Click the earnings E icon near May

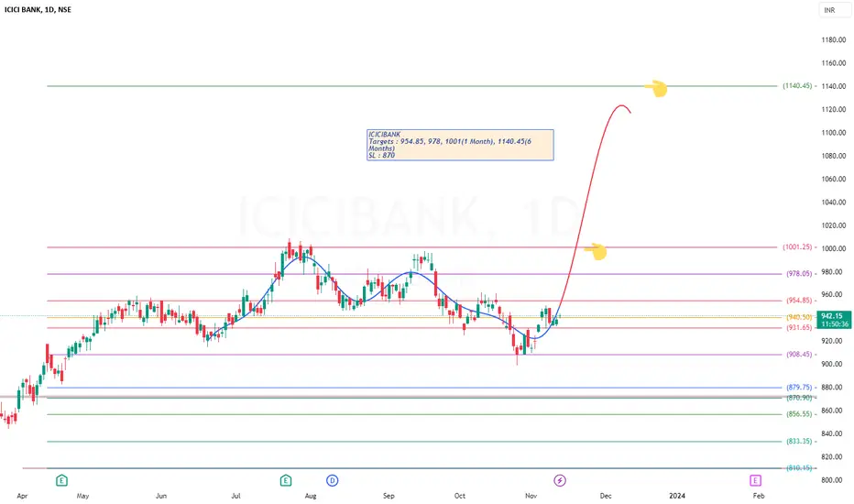point(61,480)
